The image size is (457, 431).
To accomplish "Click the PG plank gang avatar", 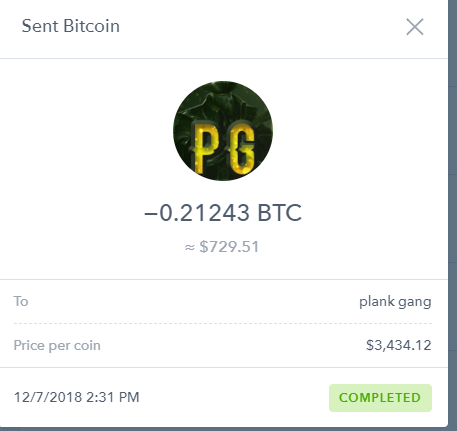I will [223, 131].
